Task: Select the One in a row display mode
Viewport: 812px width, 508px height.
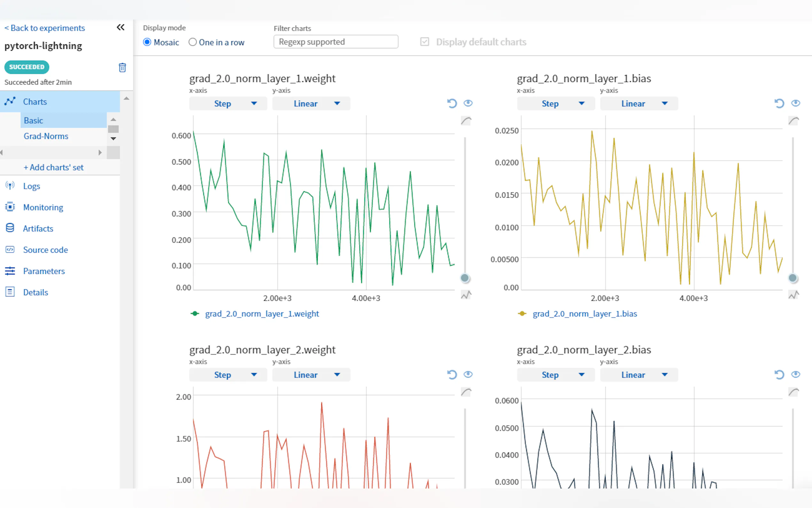Action: (x=193, y=42)
